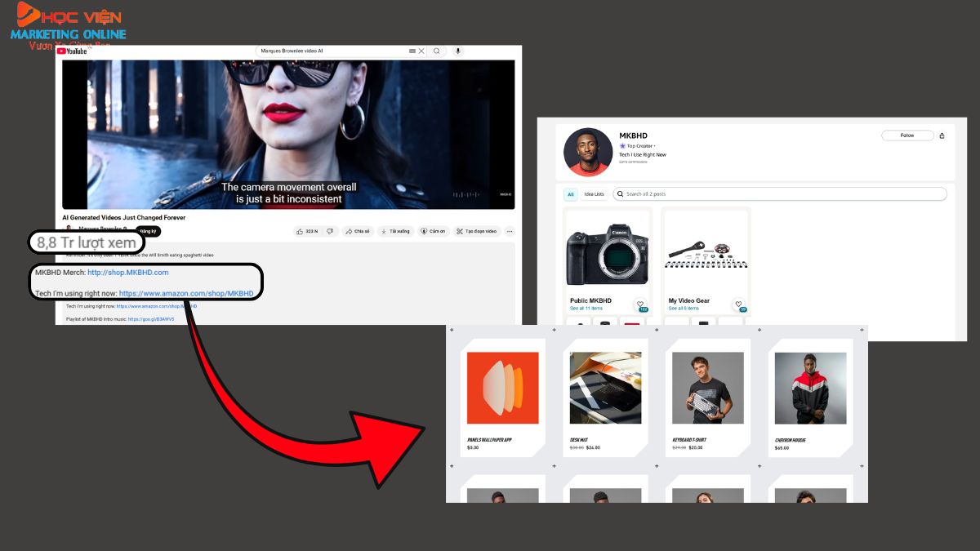
Task: Open the Canon camera image in Public MKBHD
Action: coord(607,251)
